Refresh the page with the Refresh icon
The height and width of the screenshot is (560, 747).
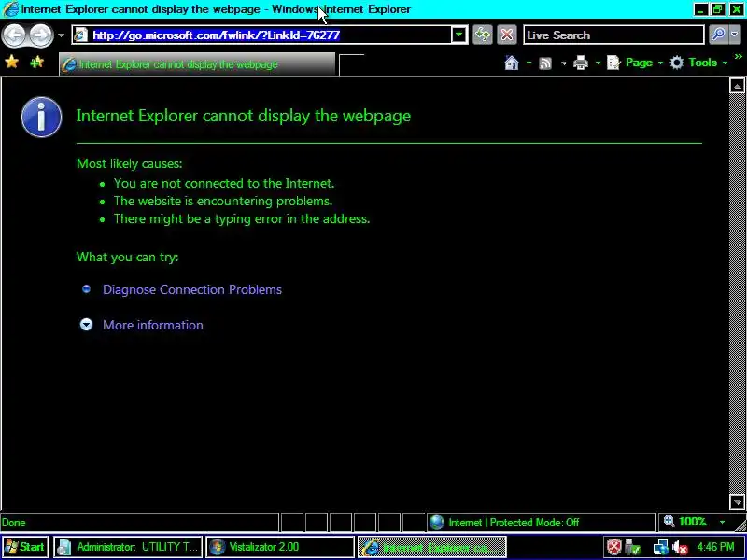pos(483,35)
